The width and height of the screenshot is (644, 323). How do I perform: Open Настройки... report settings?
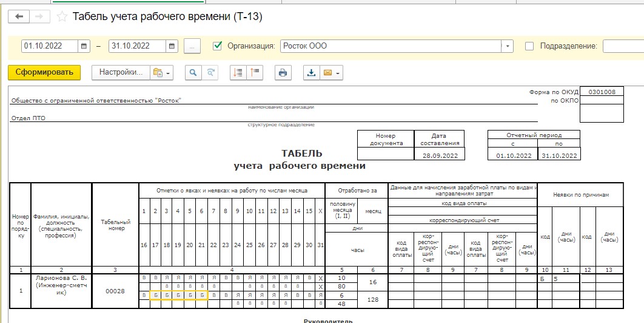click(121, 72)
